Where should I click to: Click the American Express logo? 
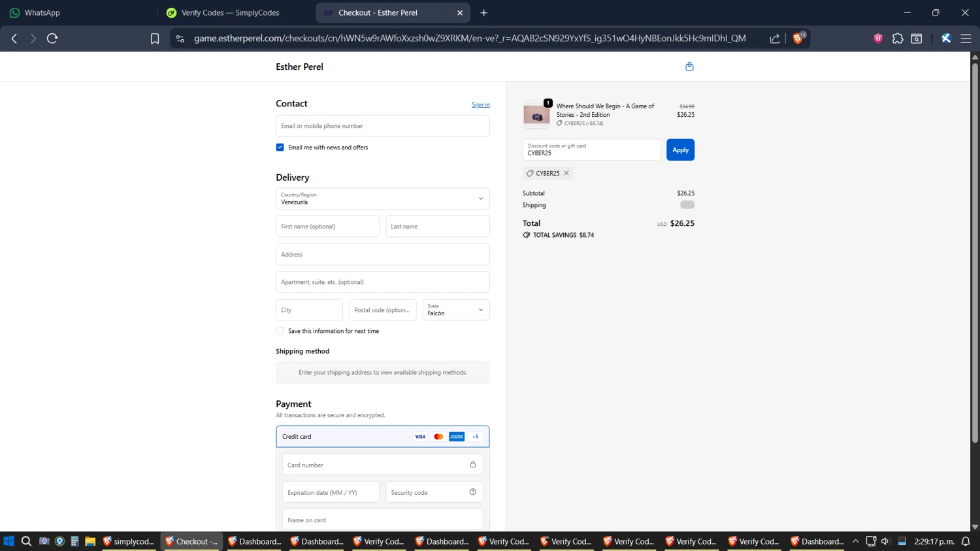(457, 437)
